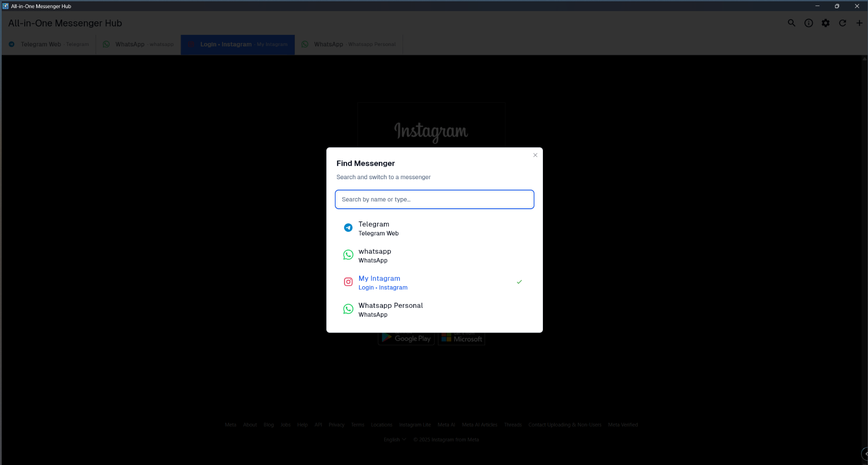Select the Telegram messenger entry

click(x=434, y=228)
